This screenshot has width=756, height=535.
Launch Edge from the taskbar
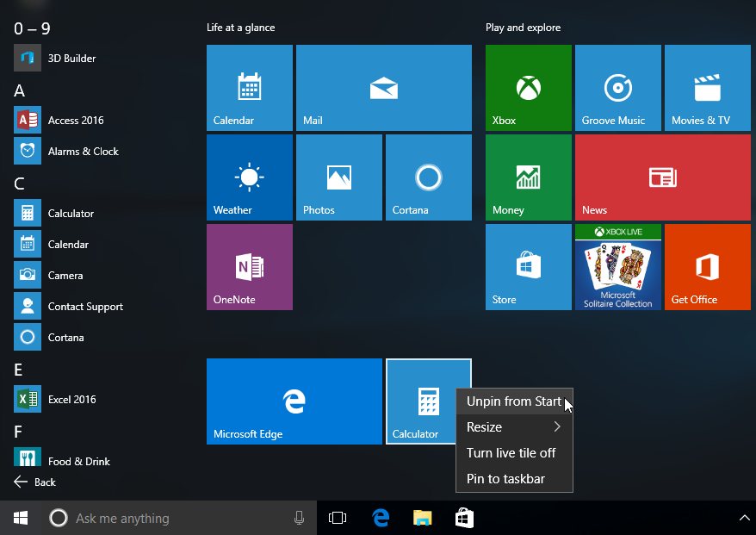(381, 518)
